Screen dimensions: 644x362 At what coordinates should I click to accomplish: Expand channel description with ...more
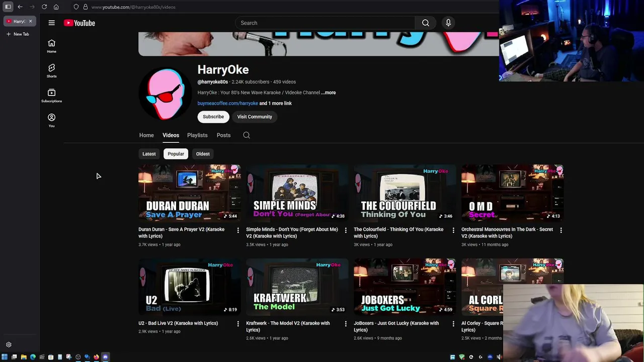point(328,93)
